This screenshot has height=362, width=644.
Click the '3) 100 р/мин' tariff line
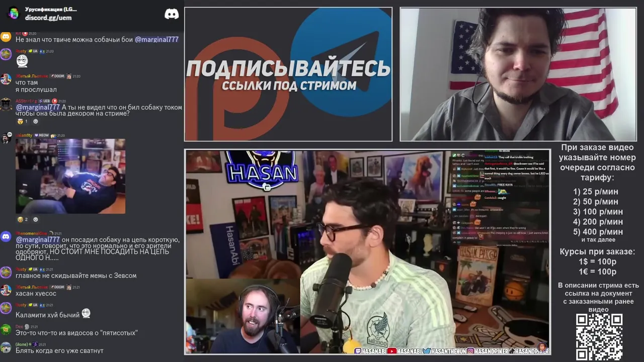coord(598,212)
